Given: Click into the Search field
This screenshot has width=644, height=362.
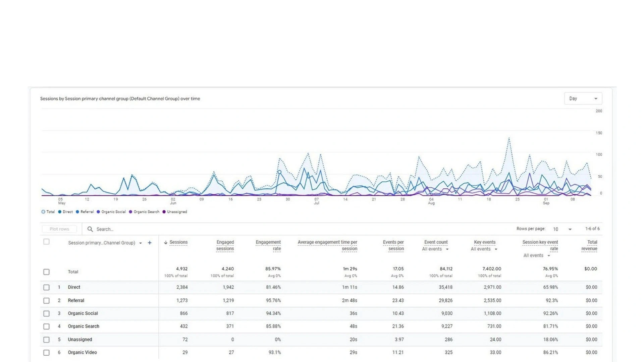Looking at the screenshot, I should pyautogui.click(x=201, y=229).
